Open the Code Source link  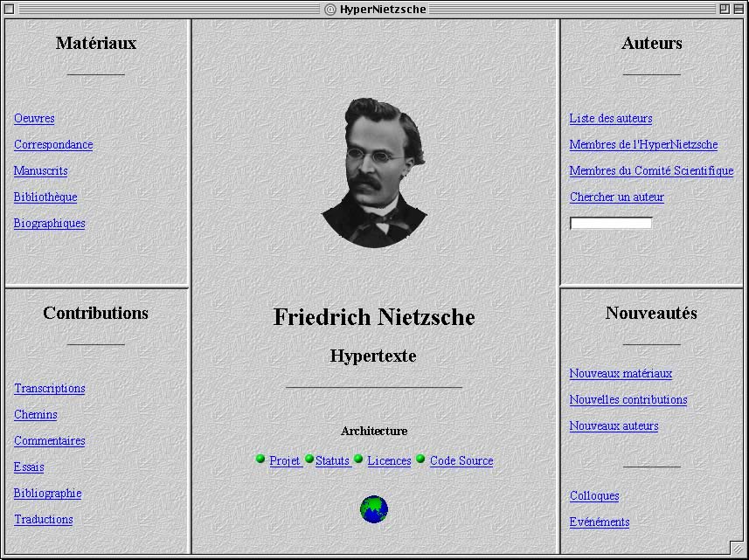pyautogui.click(x=461, y=461)
